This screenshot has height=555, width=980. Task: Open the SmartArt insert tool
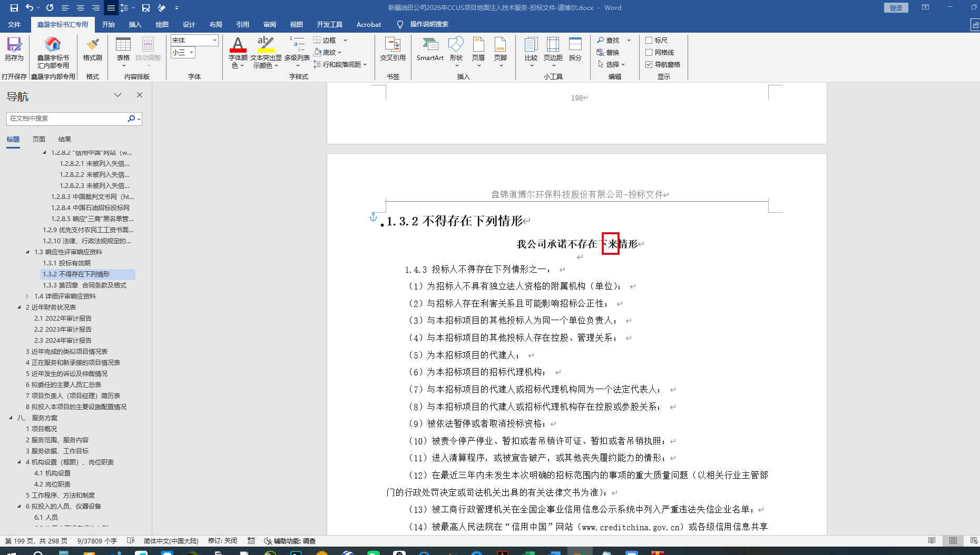430,46
